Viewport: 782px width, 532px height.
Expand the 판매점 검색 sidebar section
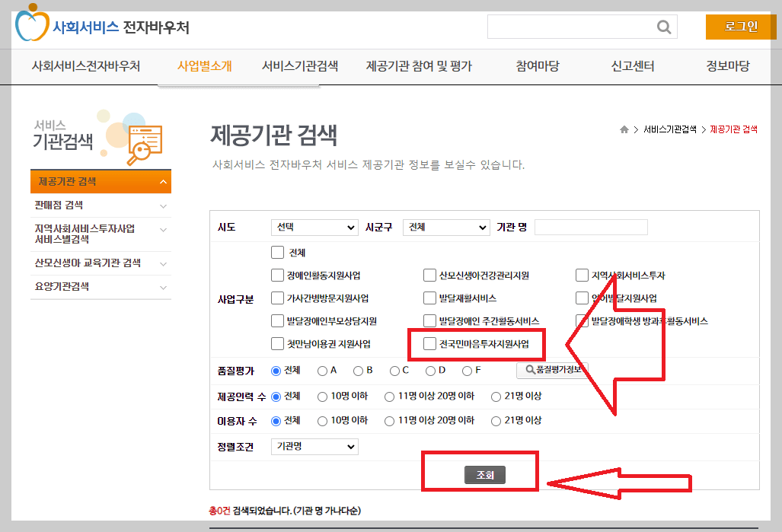tap(101, 205)
